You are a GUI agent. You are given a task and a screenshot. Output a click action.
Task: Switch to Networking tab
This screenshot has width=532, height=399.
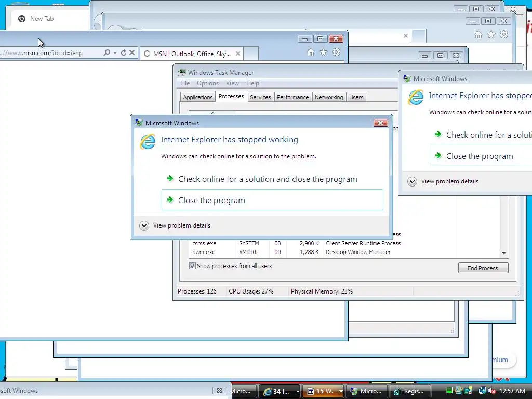pyautogui.click(x=329, y=97)
